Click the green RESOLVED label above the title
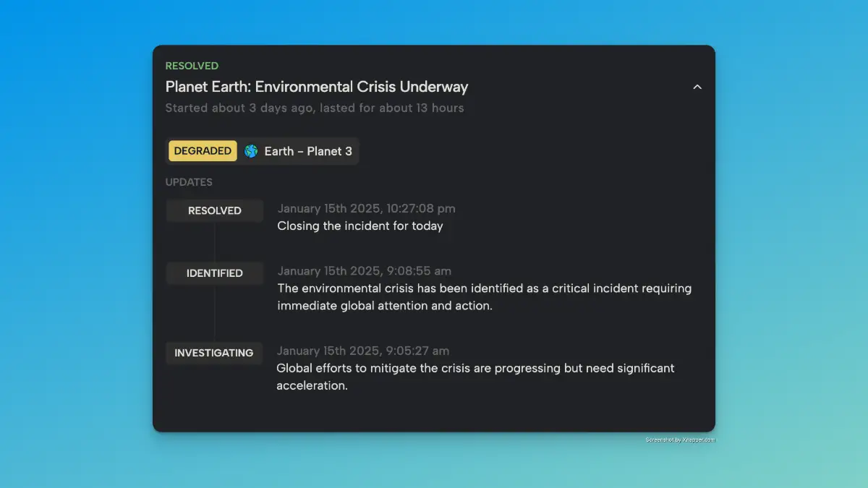This screenshot has height=488, width=868. point(192,66)
